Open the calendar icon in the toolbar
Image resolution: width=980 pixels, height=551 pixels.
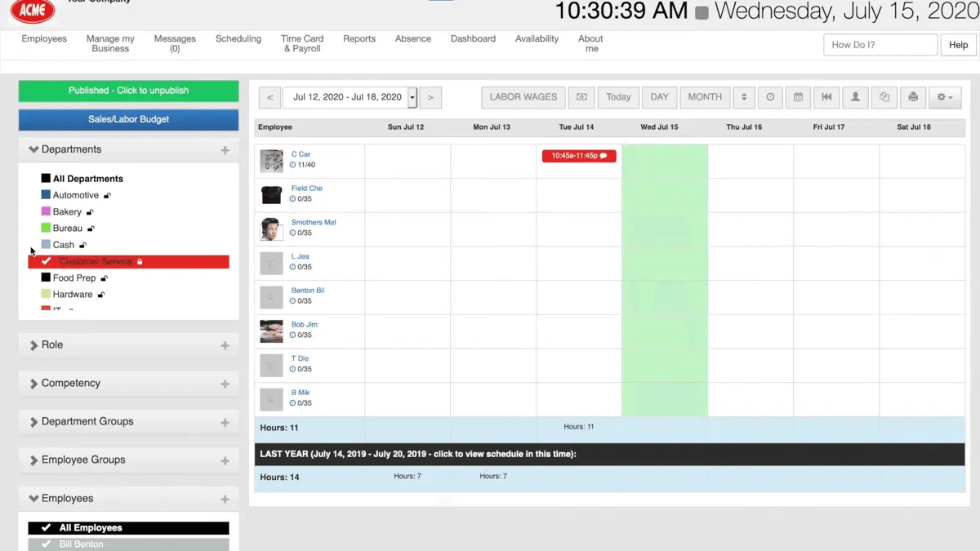pyautogui.click(x=798, y=97)
